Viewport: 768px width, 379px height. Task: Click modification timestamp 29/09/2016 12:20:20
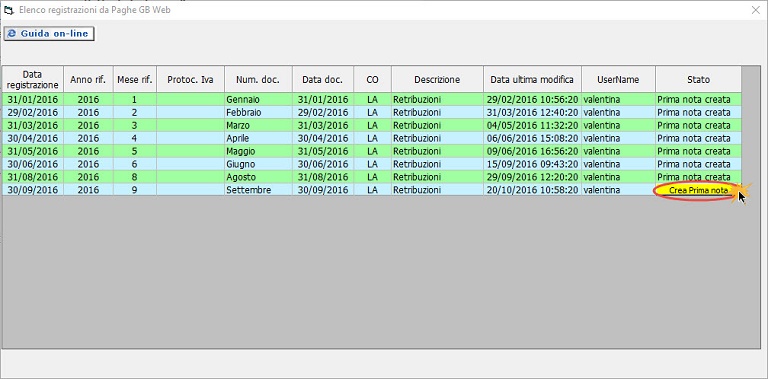pyautogui.click(x=532, y=177)
